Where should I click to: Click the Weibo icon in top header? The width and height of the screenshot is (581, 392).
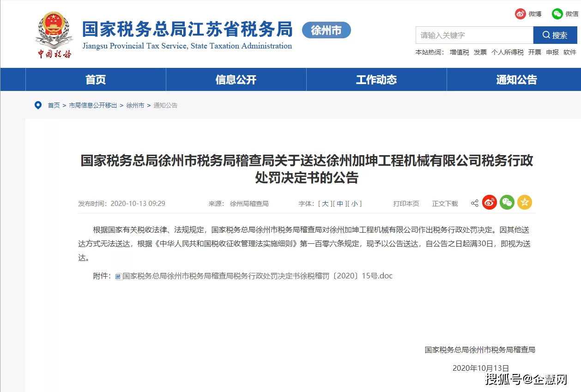(x=520, y=14)
